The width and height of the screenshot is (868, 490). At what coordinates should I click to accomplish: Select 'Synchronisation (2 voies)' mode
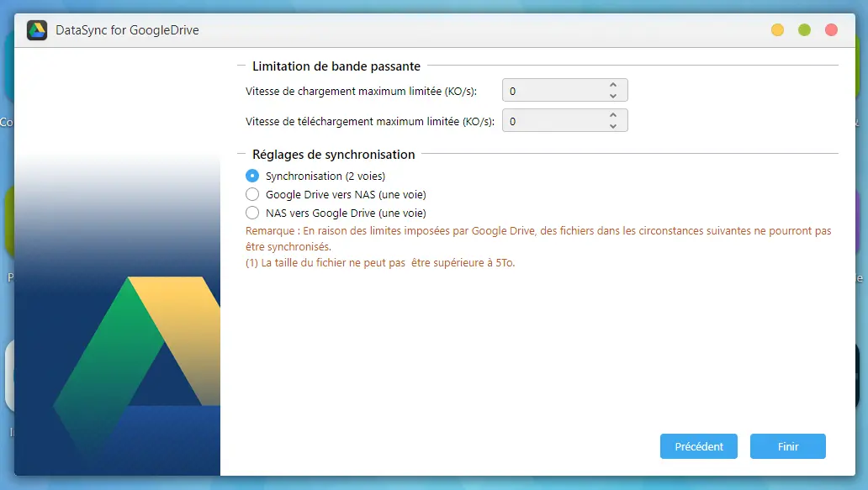[x=253, y=176]
